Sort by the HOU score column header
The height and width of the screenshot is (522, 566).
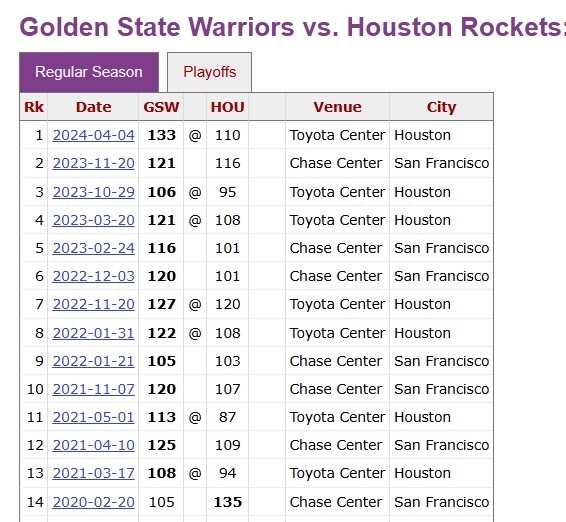tap(227, 107)
